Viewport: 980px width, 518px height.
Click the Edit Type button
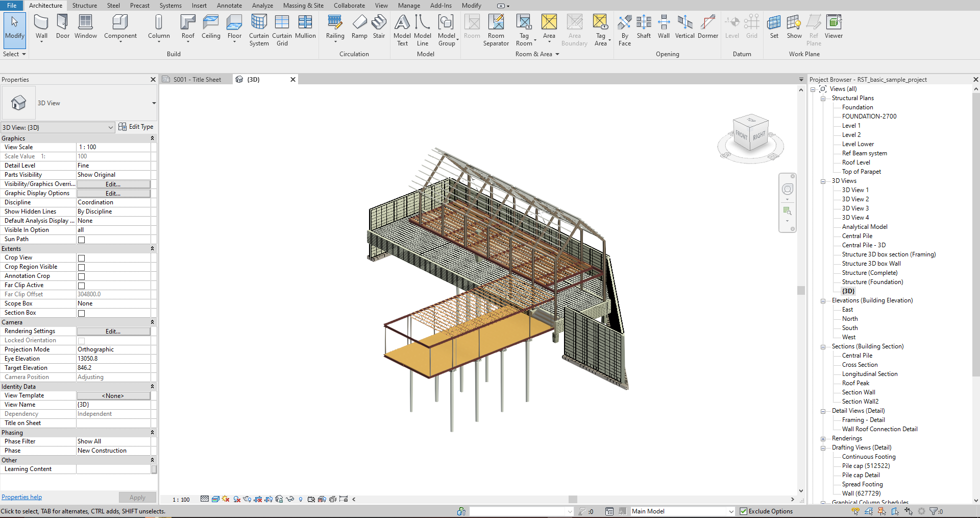[136, 127]
